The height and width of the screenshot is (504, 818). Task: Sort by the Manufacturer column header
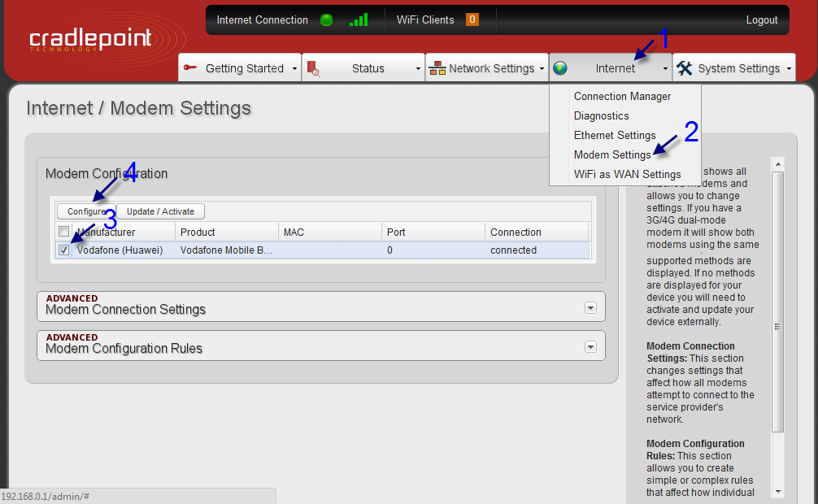(124, 232)
